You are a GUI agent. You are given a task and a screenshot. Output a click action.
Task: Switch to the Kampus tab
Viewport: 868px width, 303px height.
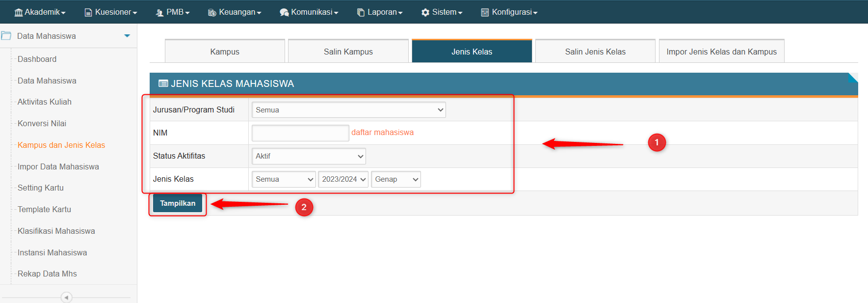tap(225, 52)
